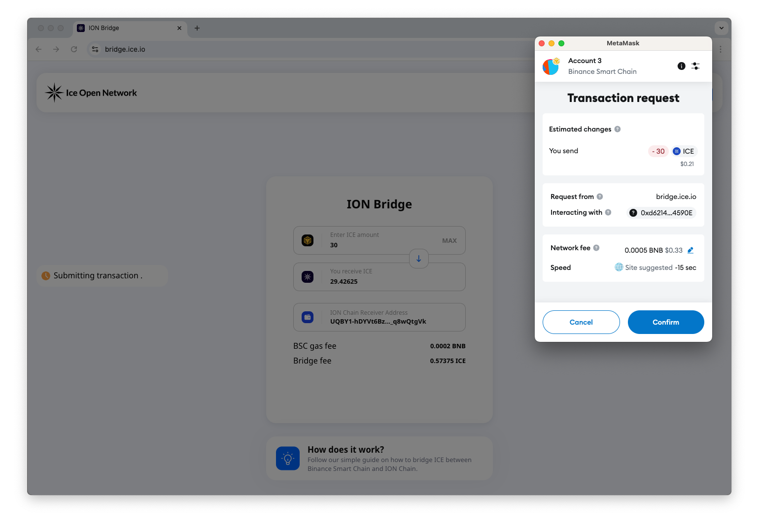Confirm the transaction request
This screenshot has width=759, height=532.
tap(666, 322)
